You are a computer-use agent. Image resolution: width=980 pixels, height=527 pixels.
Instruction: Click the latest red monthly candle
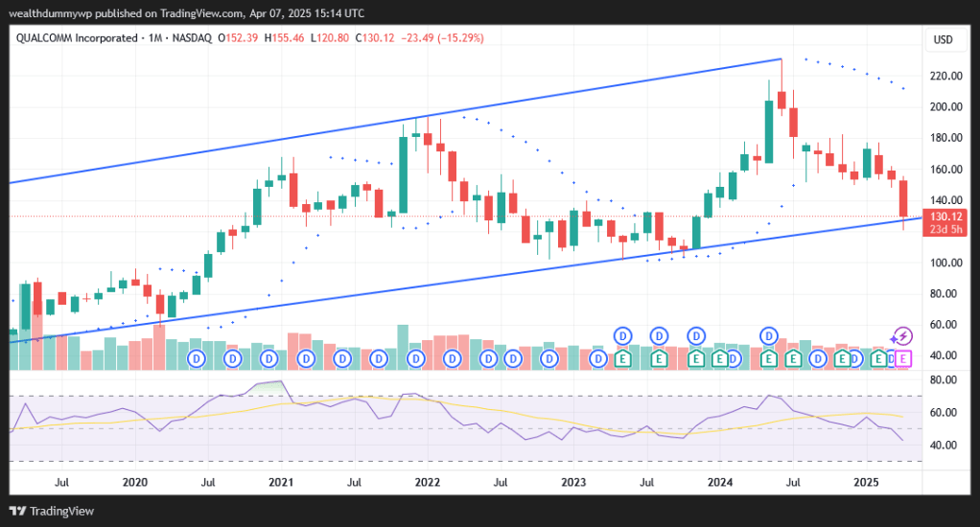903,198
